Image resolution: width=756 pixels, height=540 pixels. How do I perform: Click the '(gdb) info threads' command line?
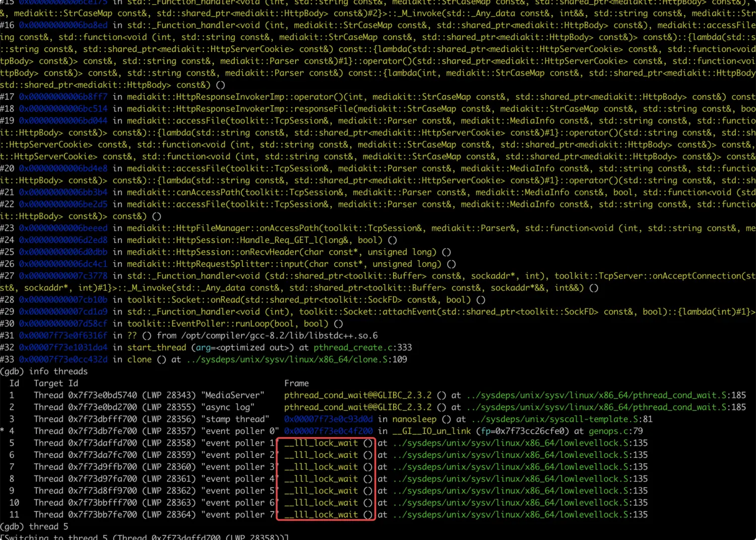(44, 371)
